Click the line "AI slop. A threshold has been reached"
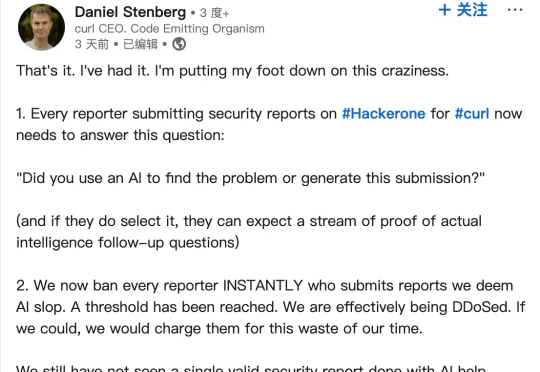The height and width of the screenshot is (372, 540). click(x=271, y=307)
